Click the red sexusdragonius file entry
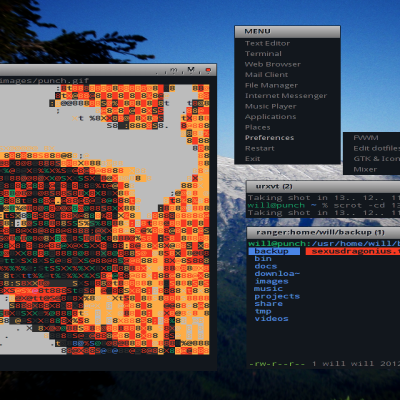Viewport: 400px width, 400px height. pos(353,251)
